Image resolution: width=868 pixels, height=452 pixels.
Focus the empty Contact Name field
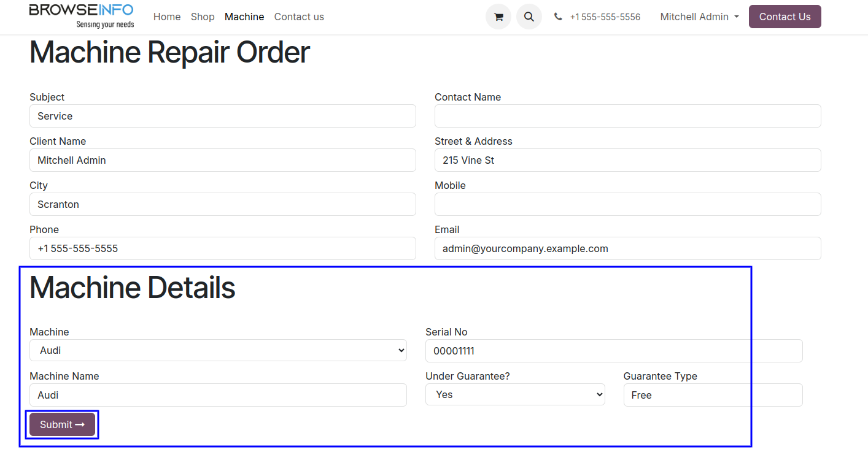click(627, 116)
